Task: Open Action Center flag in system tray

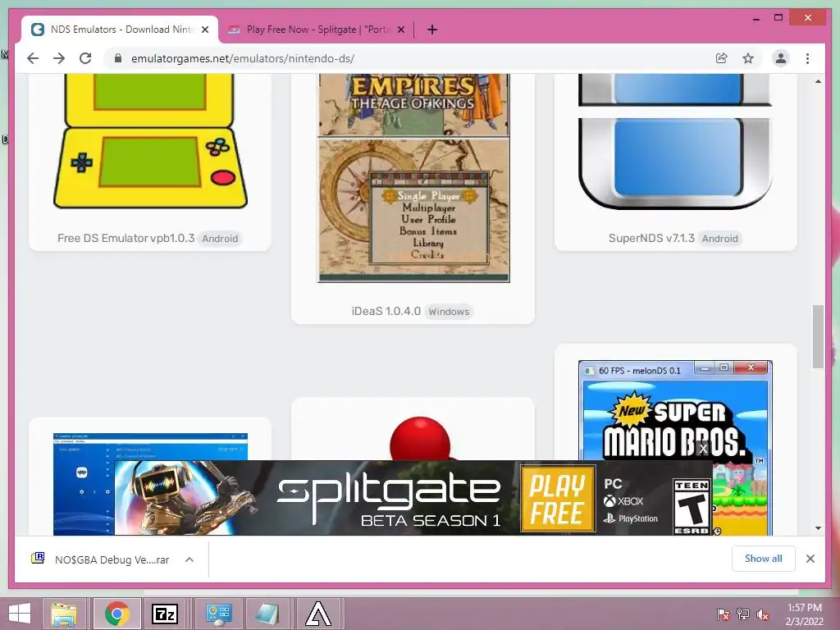Action: [723, 614]
